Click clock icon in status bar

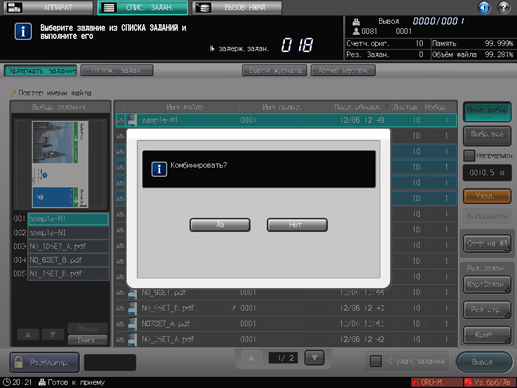(7, 382)
